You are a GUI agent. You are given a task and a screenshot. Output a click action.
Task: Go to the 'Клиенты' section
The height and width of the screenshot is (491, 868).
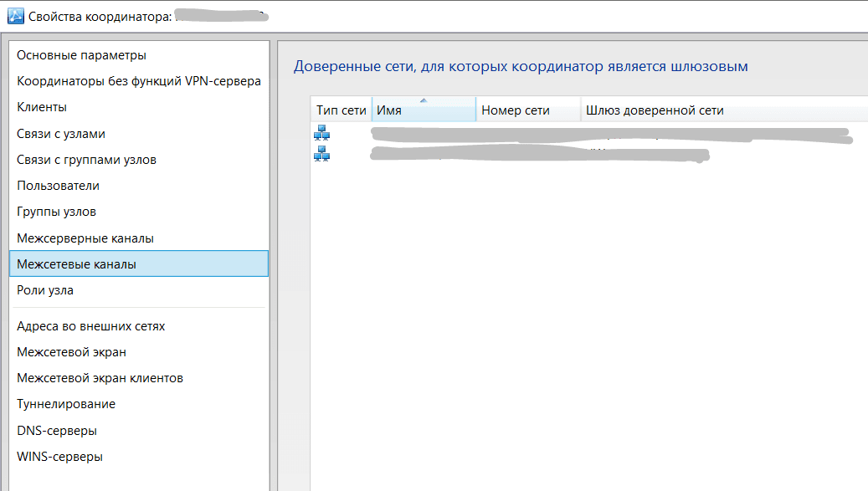pyautogui.click(x=42, y=107)
